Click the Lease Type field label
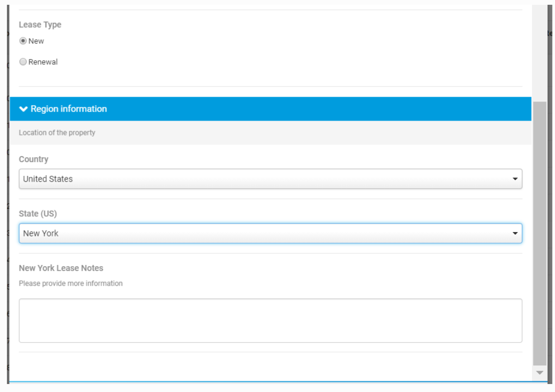 point(40,24)
